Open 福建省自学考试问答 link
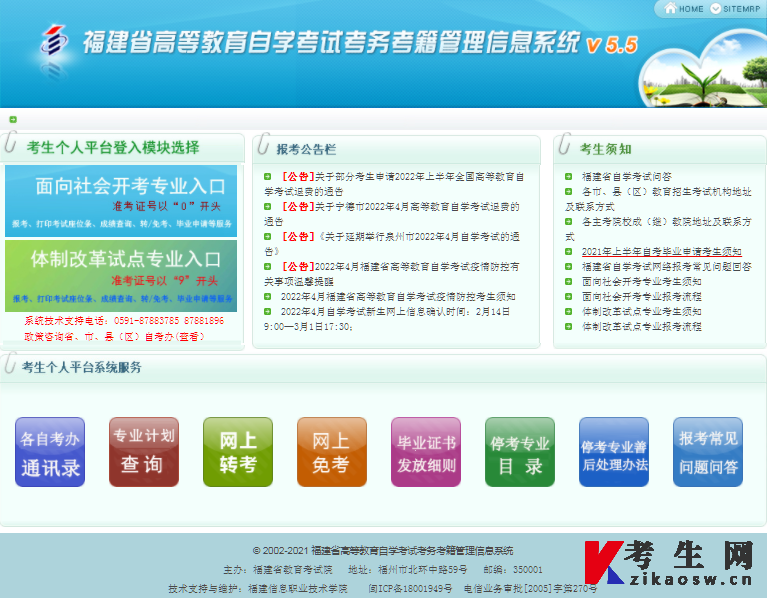Screen dimensions: 767x598 click(627, 177)
